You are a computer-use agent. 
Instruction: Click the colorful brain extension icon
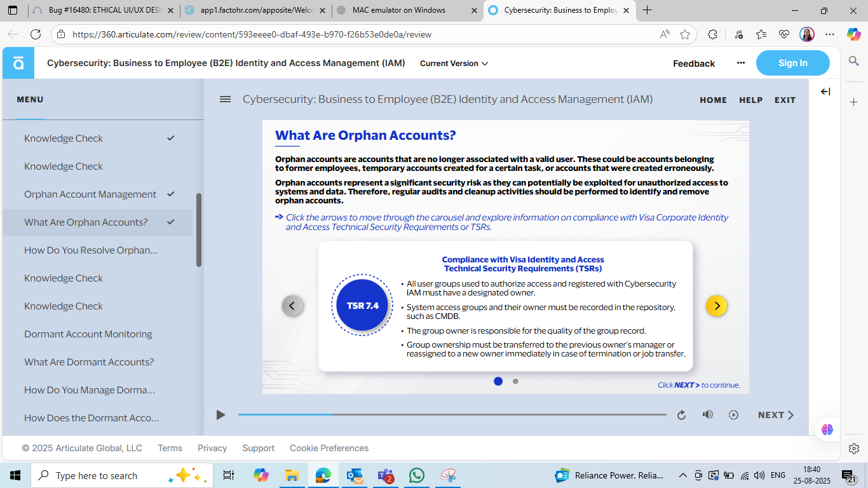click(x=827, y=430)
